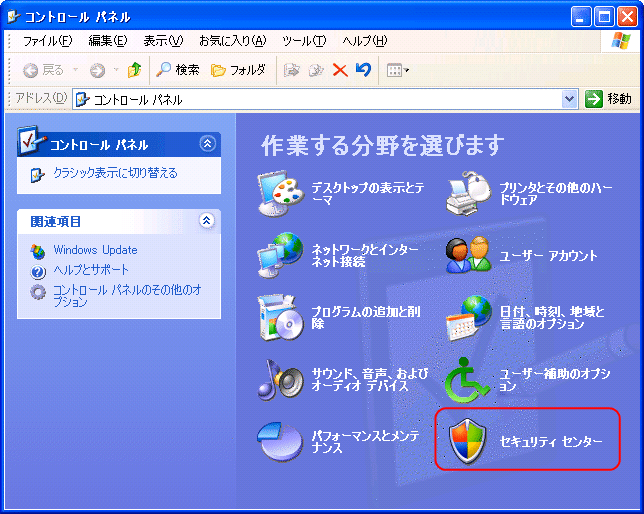Viewport: 644px width, 514px height.
Task: Open セキュリティ センター shield icon
Action: [467, 442]
